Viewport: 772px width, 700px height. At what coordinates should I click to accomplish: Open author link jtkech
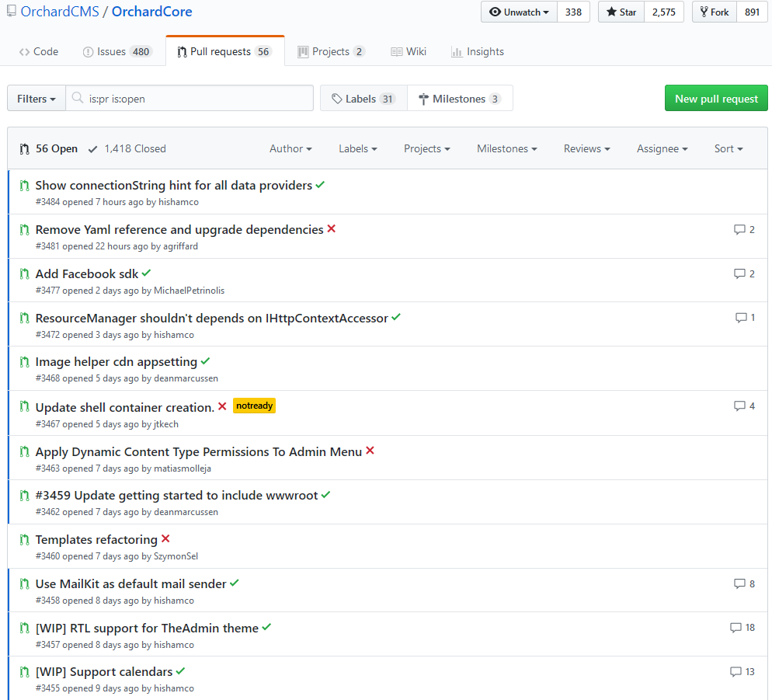coord(166,423)
